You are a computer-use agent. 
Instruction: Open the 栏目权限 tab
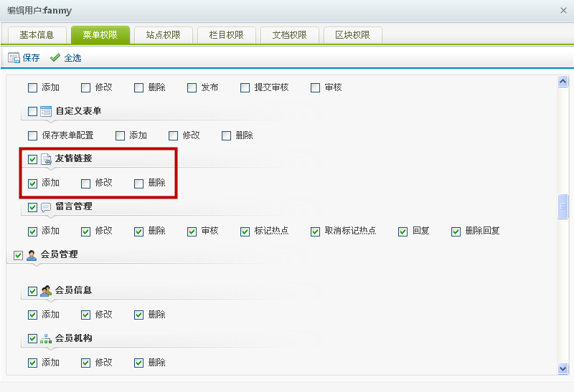tap(226, 35)
